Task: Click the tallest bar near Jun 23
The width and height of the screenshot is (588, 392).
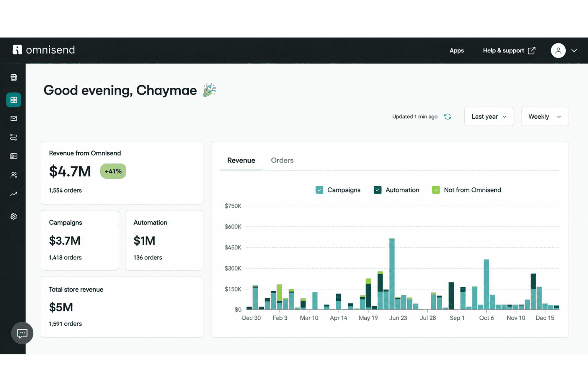Action: pyautogui.click(x=392, y=274)
